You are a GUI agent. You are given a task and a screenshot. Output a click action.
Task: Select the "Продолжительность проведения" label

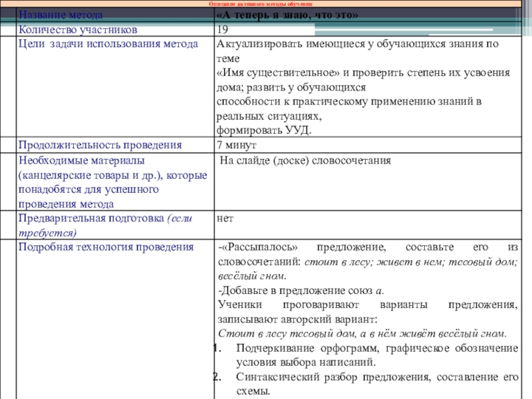(x=100, y=145)
